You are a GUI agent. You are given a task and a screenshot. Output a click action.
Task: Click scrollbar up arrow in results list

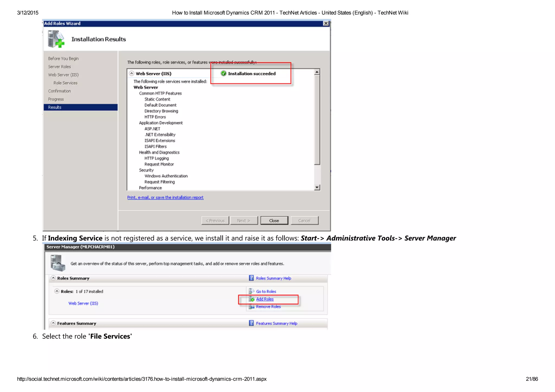point(317,72)
